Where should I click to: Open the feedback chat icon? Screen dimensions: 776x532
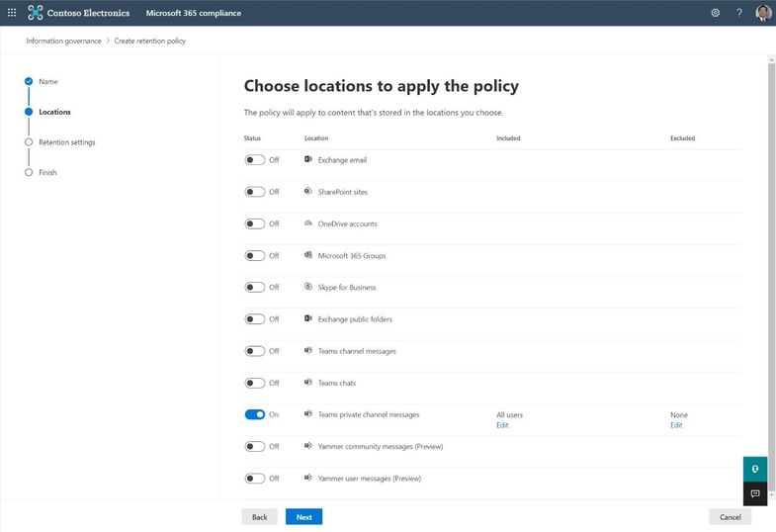(x=755, y=493)
